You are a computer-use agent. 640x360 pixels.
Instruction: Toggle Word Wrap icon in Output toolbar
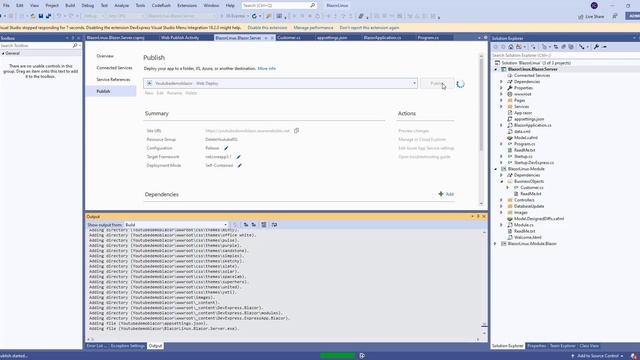pos(274,225)
